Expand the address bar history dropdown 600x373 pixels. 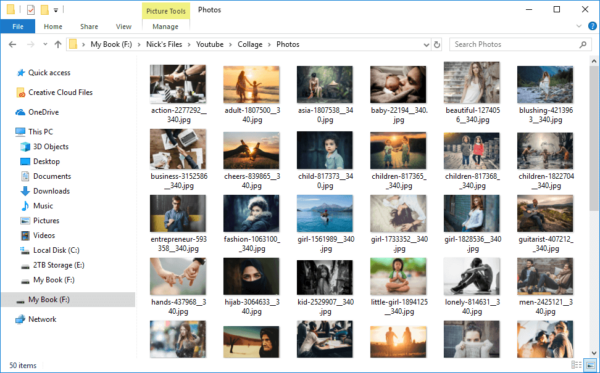(426, 45)
